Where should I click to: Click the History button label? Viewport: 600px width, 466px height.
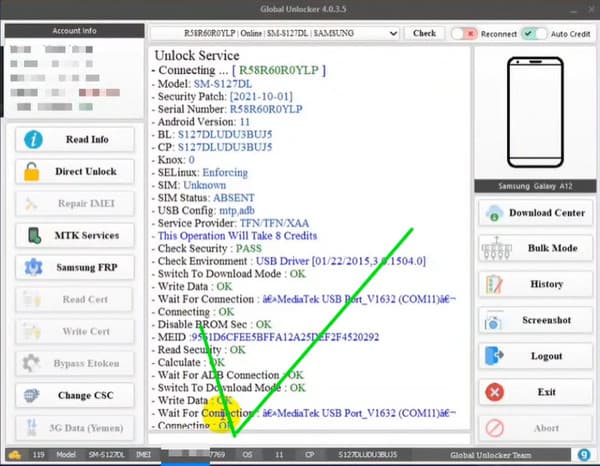pyautogui.click(x=546, y=284)
